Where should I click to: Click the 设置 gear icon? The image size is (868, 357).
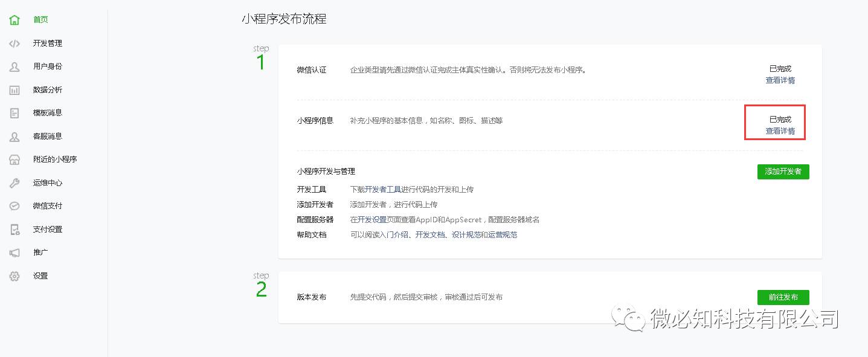(14, 276)
